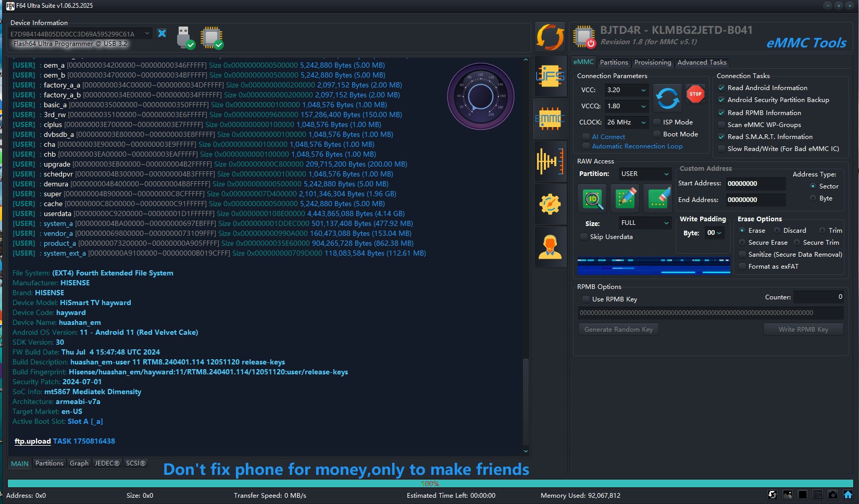Toggle Read S.M.A.R.T. Information checkbox
This screenshot has height=504, width=859.
[721, 137]
